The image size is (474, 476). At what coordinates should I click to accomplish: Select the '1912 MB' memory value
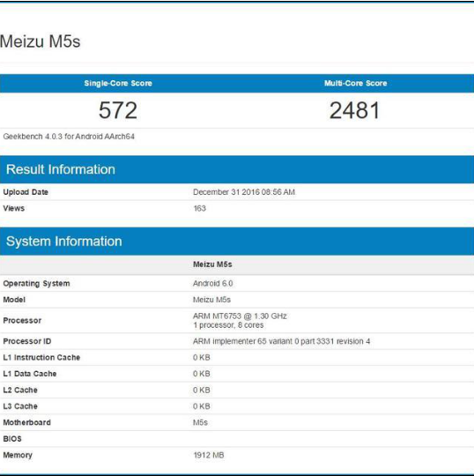coord(209,455)
